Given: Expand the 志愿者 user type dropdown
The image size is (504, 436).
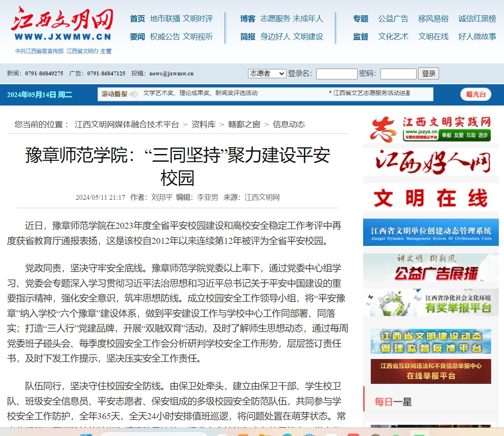Looking at the screenshot, I should 267,73.
